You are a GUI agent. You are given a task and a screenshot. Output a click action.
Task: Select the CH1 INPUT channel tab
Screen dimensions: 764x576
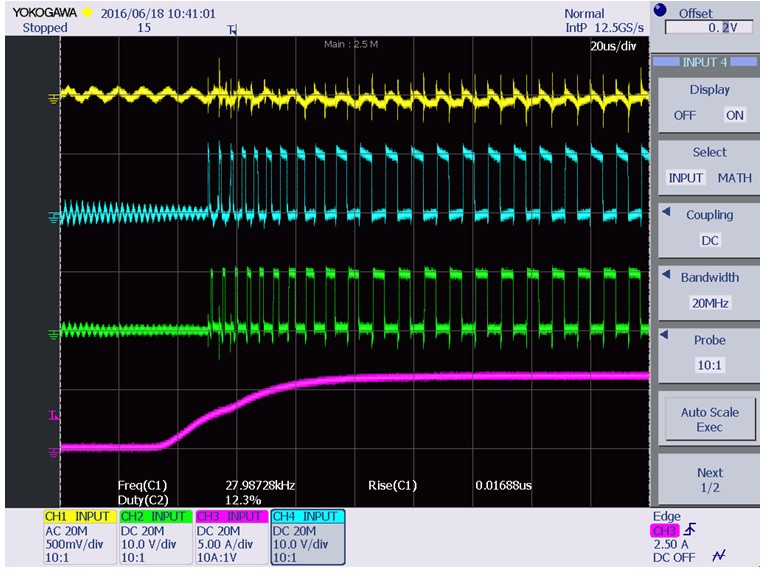coord(79,516)
